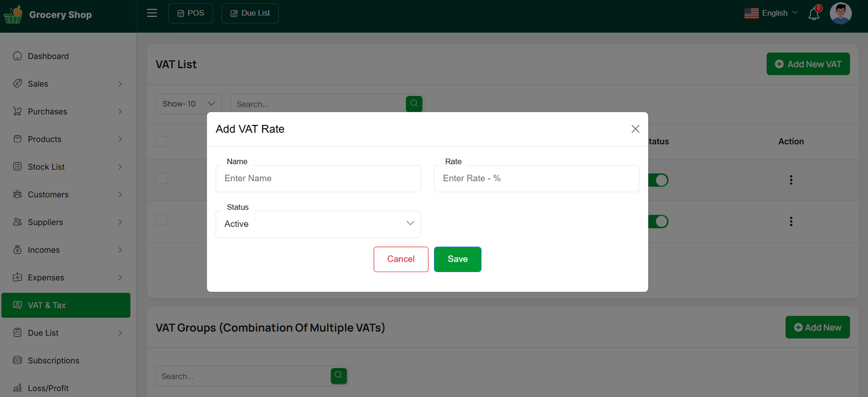The width and height of the screenshot is (868, 397).
Task: Click the VAT Groups search icon
Action: coord(339,376)
